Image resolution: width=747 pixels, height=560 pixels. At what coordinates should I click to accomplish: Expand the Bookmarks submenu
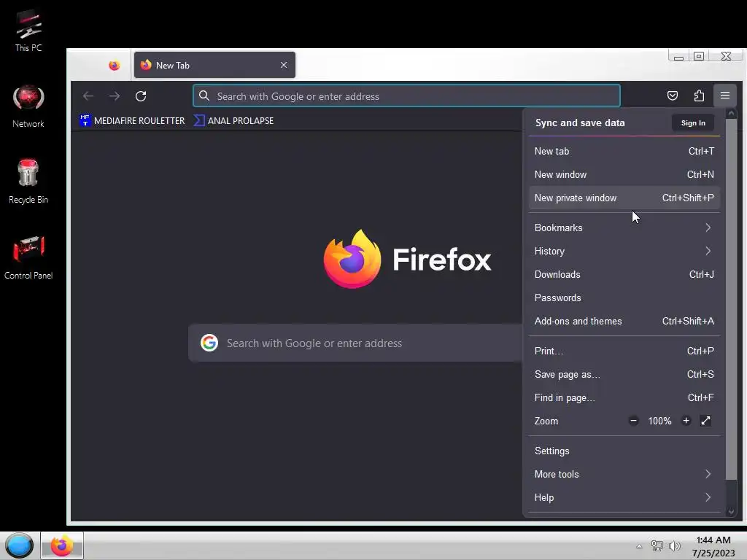click(x=624, y=227)
